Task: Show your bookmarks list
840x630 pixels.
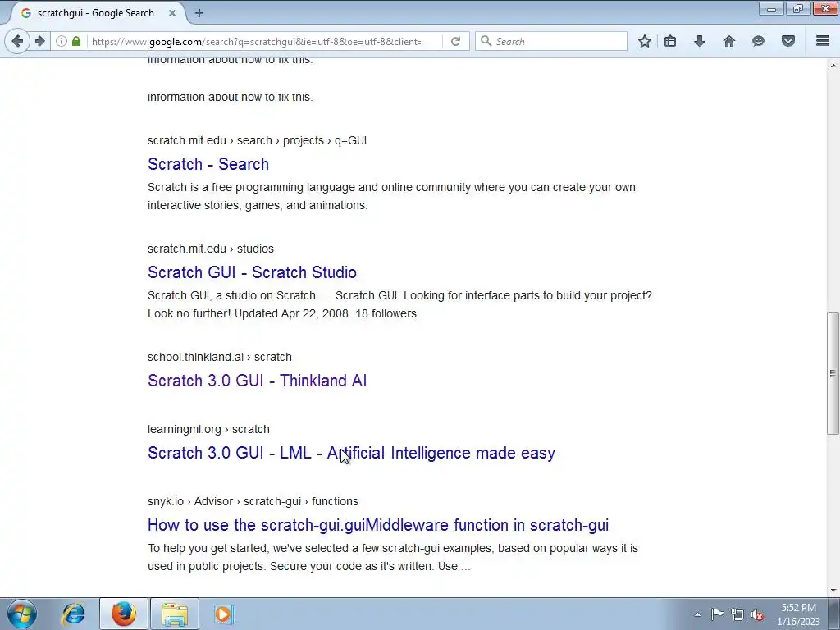Action: tap(670, 41)
